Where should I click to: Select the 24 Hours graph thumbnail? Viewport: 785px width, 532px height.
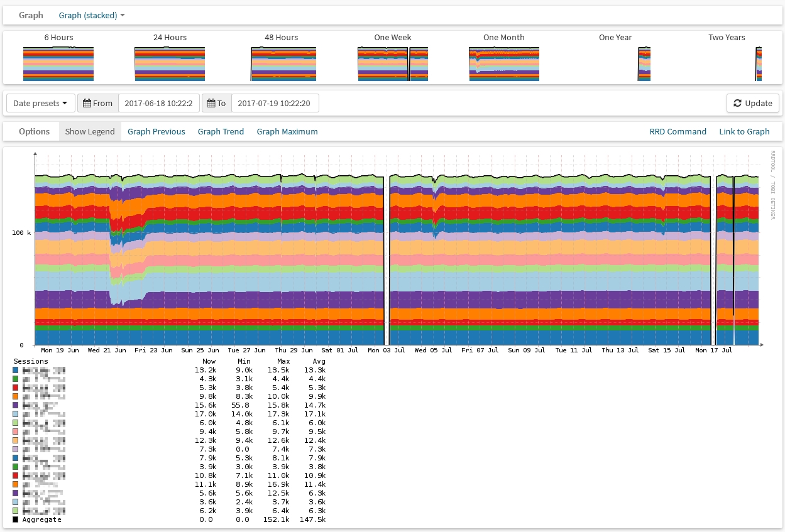[x=170, y=63]
